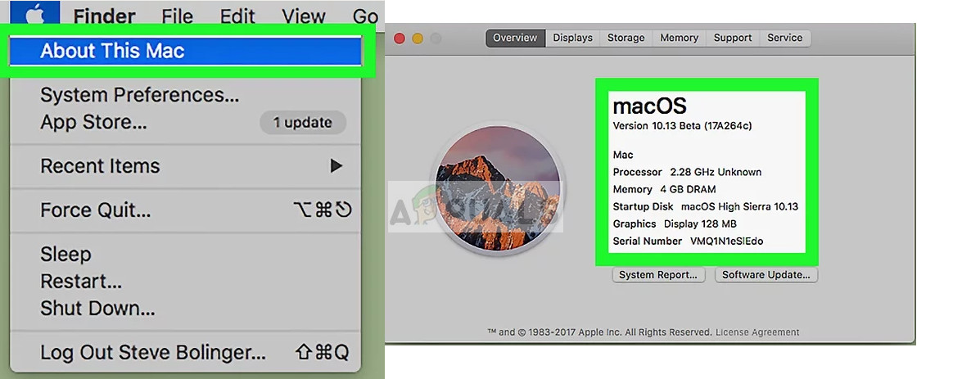This screenshot has width=980, height=379.
Task: Click the macOS heading text
Action: (x=649, y=106)
